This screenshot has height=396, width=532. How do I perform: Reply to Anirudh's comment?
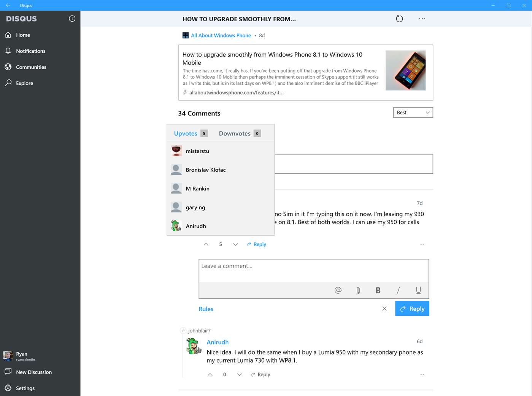tap(260, 375)
